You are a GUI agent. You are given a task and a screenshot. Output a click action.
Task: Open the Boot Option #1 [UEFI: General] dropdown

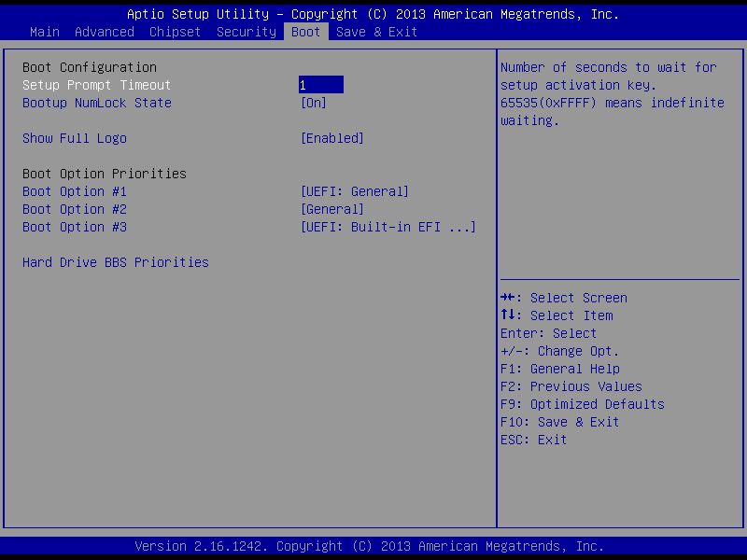pyautogui.click(x=355, y=191)
